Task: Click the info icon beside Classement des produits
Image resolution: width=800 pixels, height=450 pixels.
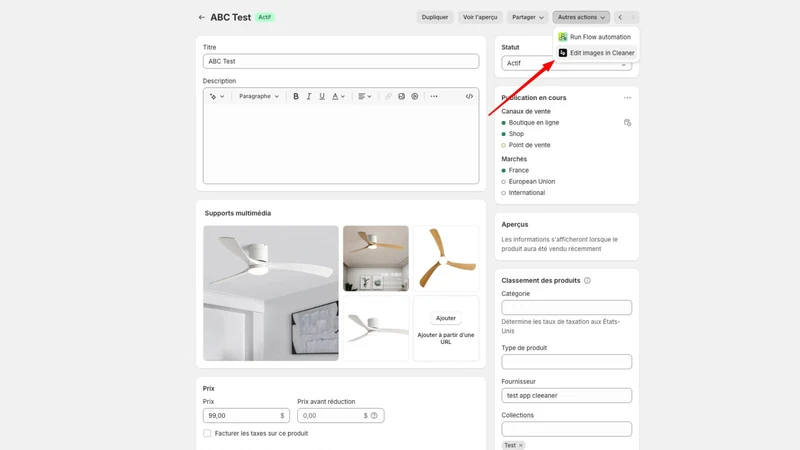Action: coord(587,281)
